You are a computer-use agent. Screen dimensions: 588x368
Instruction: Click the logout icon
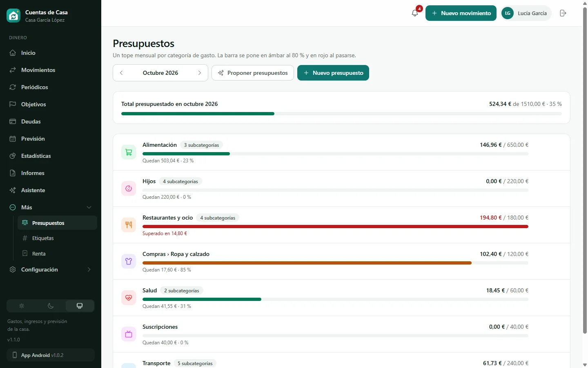click(x=563, y=13)
